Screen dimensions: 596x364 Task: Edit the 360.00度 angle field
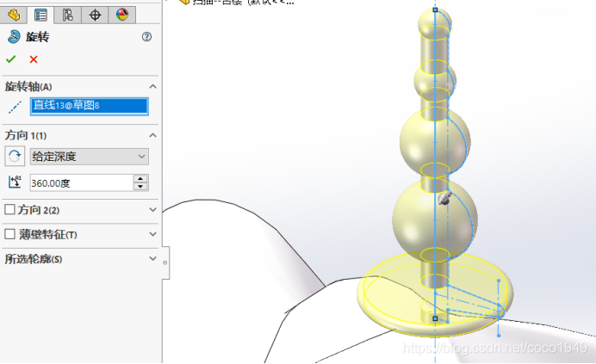82,183
